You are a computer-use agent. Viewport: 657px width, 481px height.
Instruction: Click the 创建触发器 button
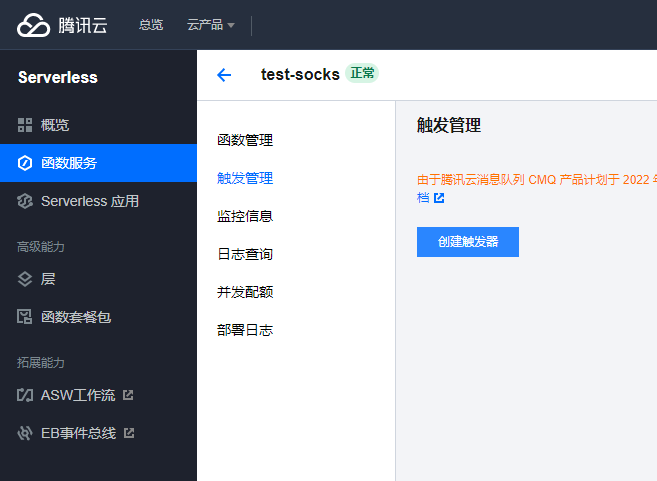(x=468, y=242)
